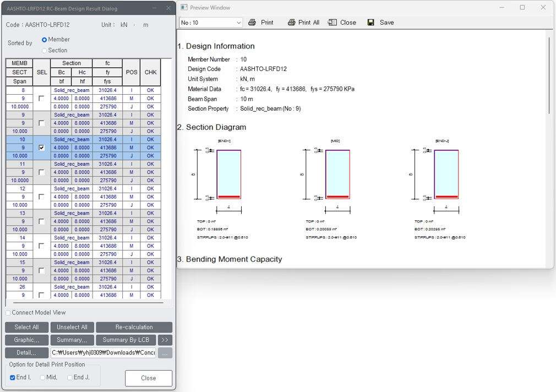Viewport: 556px width, 392px height.
Task: Click the '1. Design Information' heading
Action: click(x=216, y=46)
